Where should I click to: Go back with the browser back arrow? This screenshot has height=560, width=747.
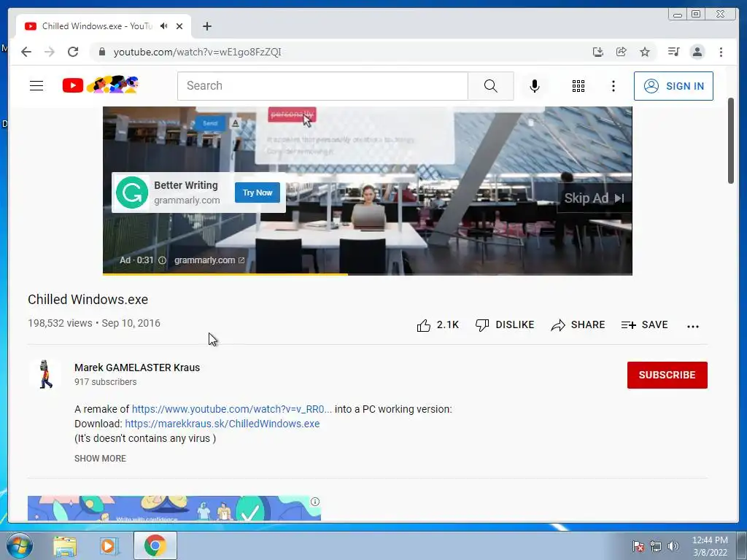[26, 52]
